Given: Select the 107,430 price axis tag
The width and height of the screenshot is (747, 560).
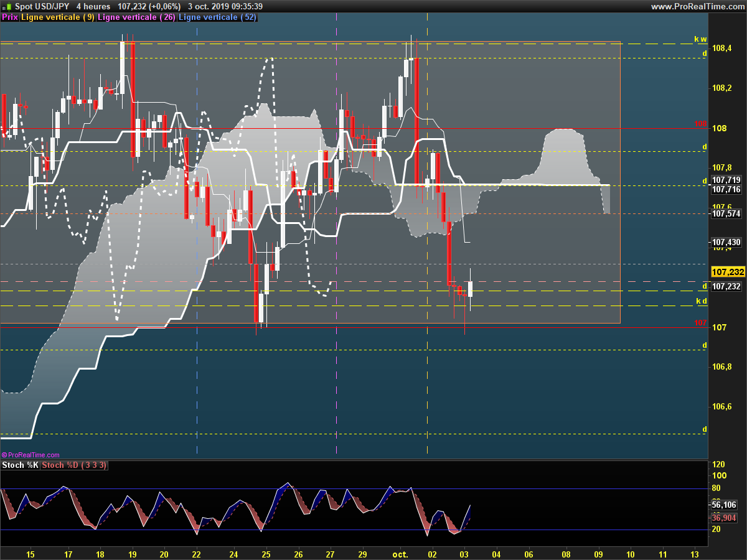Looking at the screenshot, I should click(726, 242).
